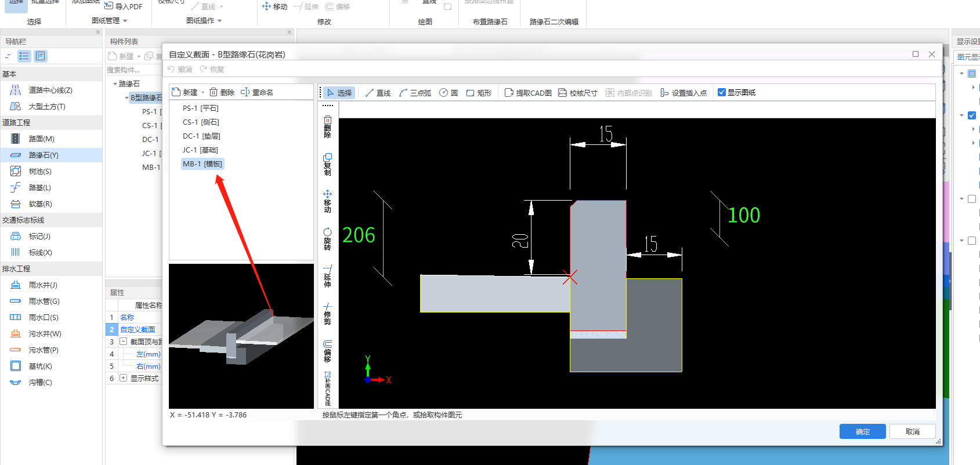Viewport: 980px width, 465px height.
Task: Select the 选择 tool in the section editor toolbar
Action: pyautogui.click(x=339, y=93)
